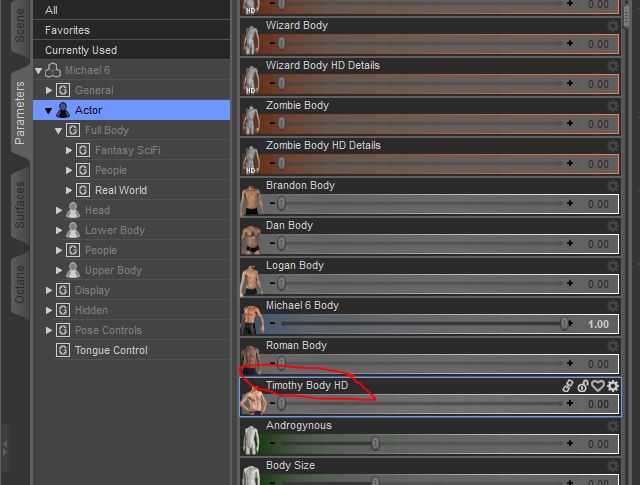
Task: Expand the Pose Controls group
Action: coord(49,330)
